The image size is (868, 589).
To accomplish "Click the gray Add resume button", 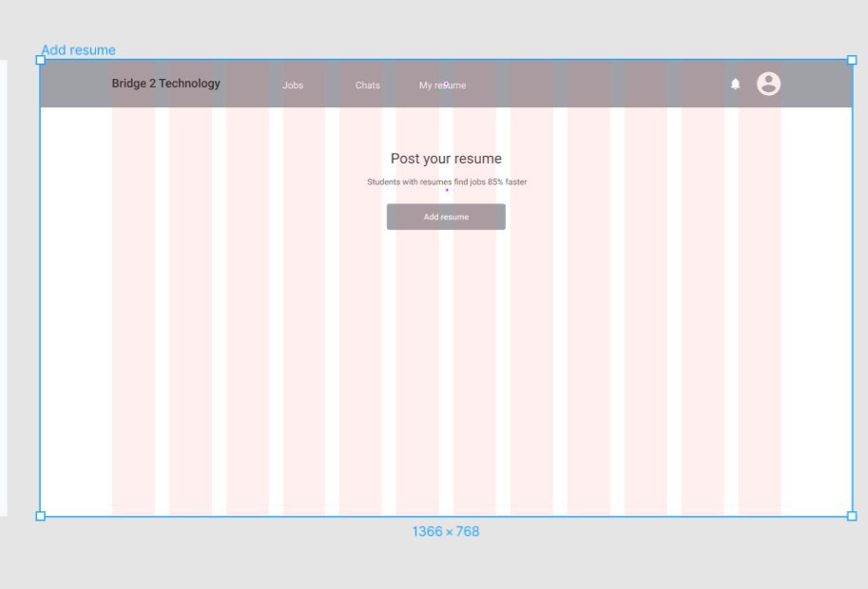I will pyautogui.click(x=446, y=217).
